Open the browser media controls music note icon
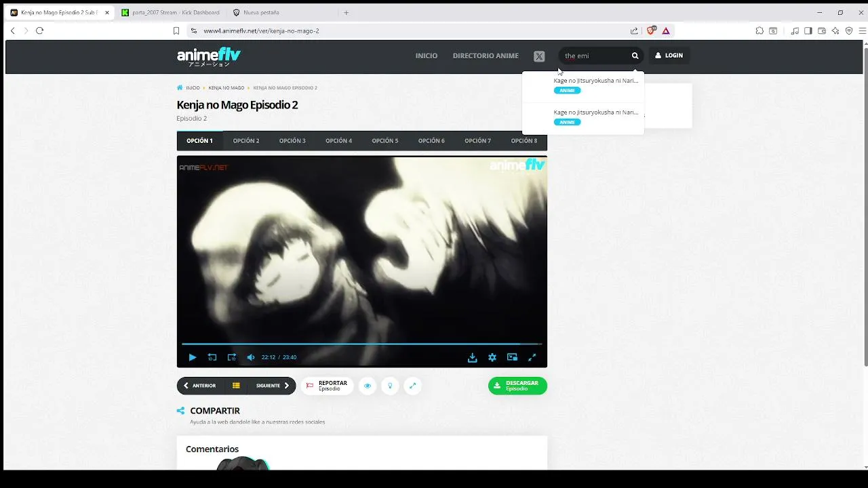 (x=795, y=30)
